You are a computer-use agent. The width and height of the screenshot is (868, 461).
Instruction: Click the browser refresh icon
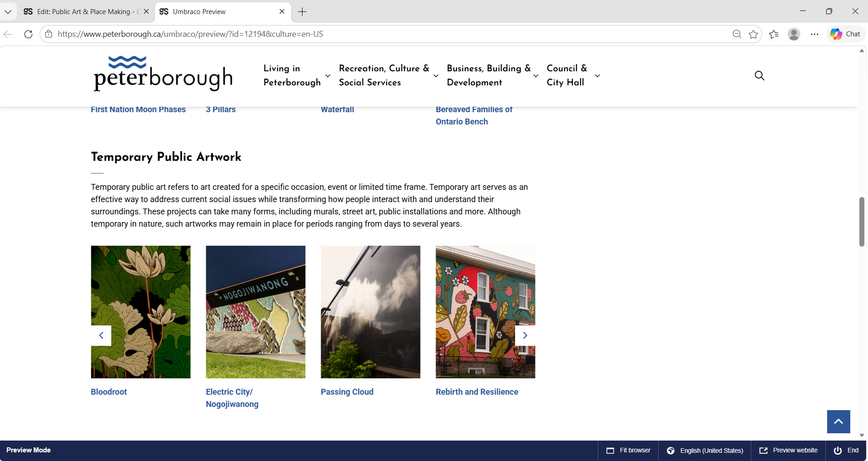28,34
